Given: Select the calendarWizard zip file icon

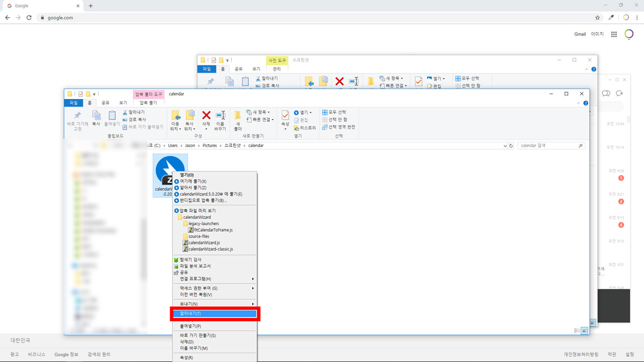Looking at the screenshot, I should coord(170,175).
